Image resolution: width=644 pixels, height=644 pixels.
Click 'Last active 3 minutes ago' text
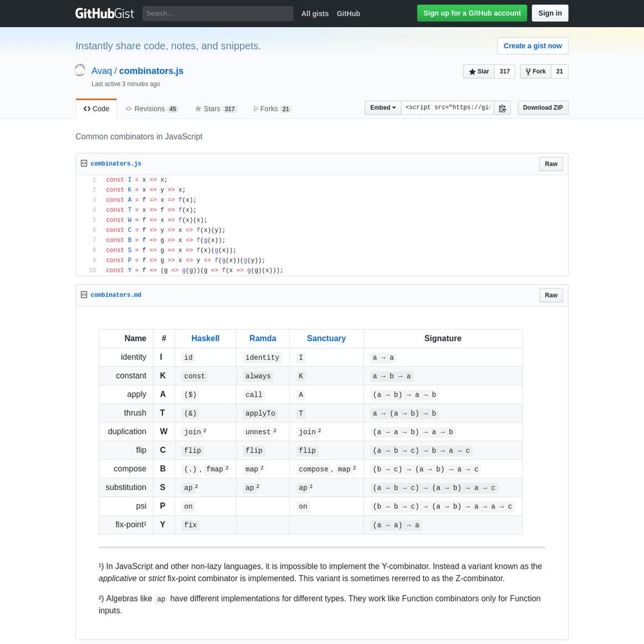(x=126, y=84)
